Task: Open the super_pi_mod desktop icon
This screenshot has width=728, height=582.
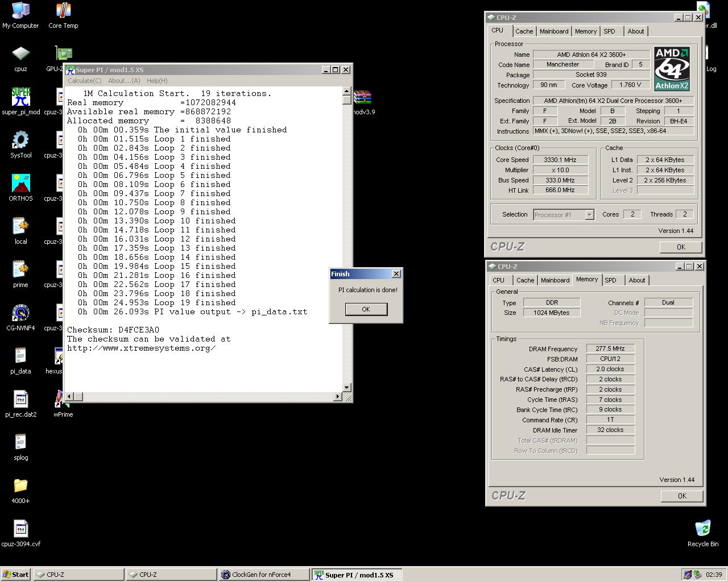Action: coord(20,102)
